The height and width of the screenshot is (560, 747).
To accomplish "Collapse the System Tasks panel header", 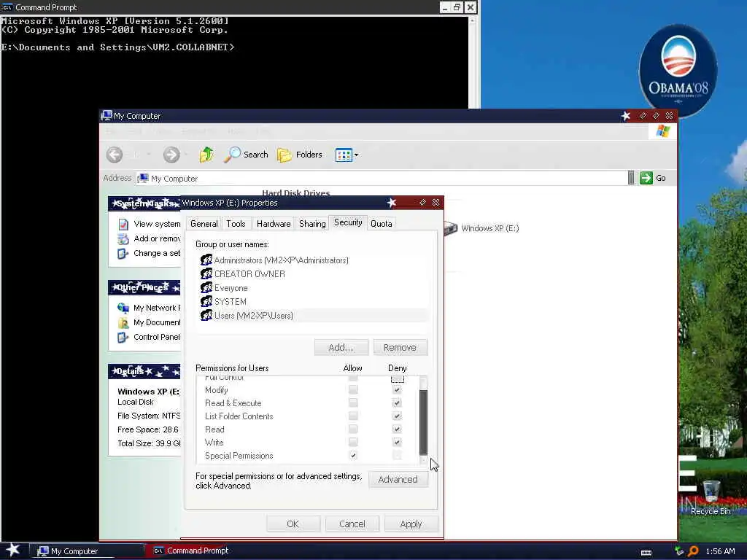I will coord(144,203).
